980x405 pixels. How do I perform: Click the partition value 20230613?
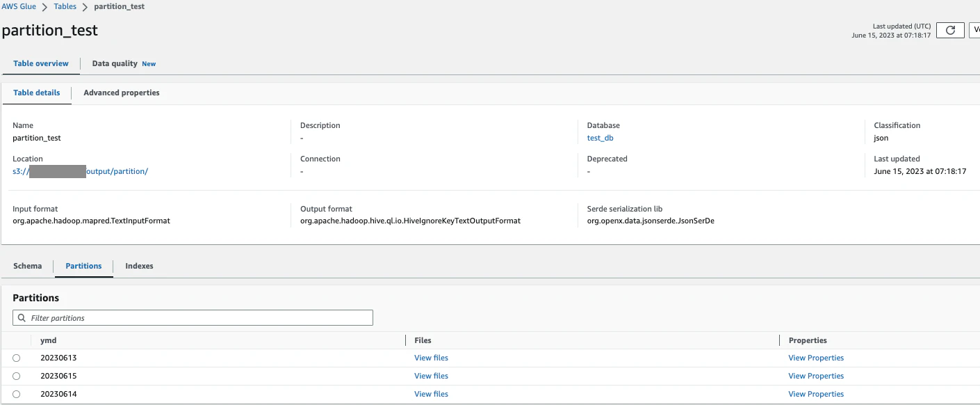(x=58, y=358)
